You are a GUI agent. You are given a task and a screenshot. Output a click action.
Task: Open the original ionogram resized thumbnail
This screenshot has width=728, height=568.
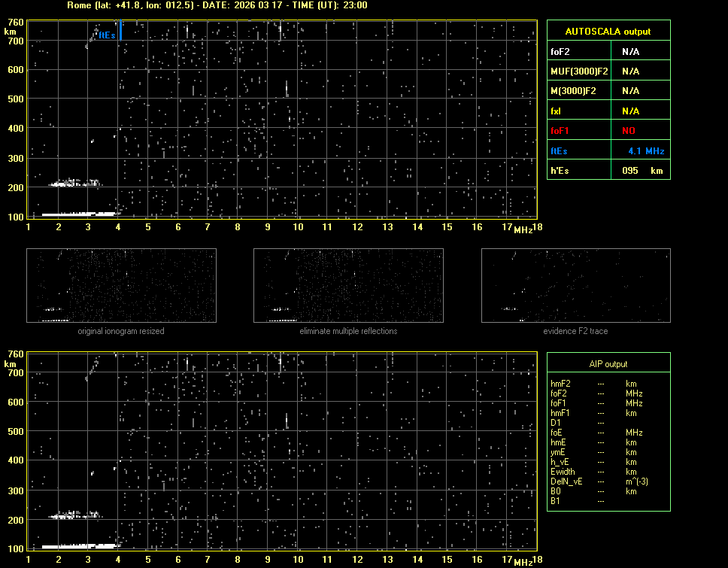pyautogui.click(x=121, y=286)
